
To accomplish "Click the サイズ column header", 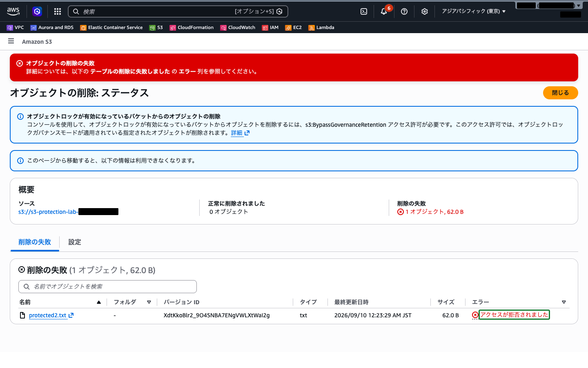I will pos(446,302).
